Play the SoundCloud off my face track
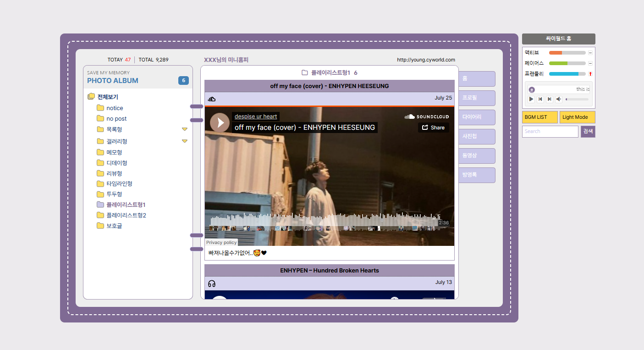Screen dimensions: 644x350 (220, 122)
